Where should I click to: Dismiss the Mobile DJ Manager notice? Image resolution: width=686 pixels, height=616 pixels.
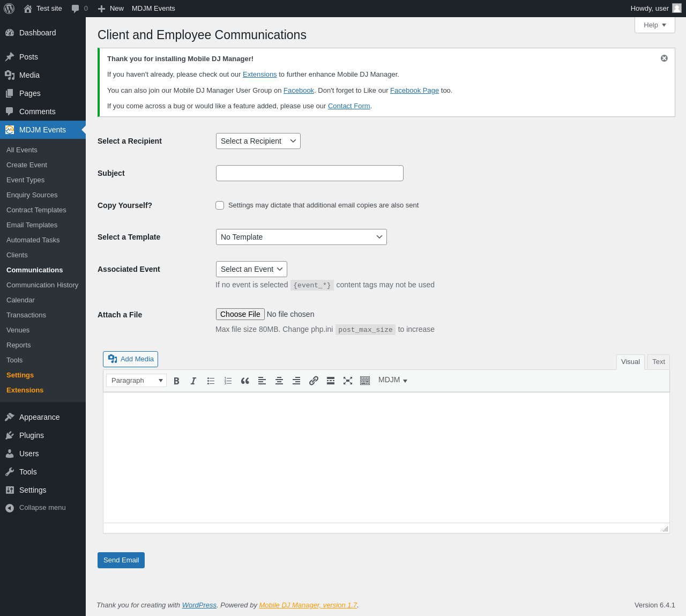[664, 58]
